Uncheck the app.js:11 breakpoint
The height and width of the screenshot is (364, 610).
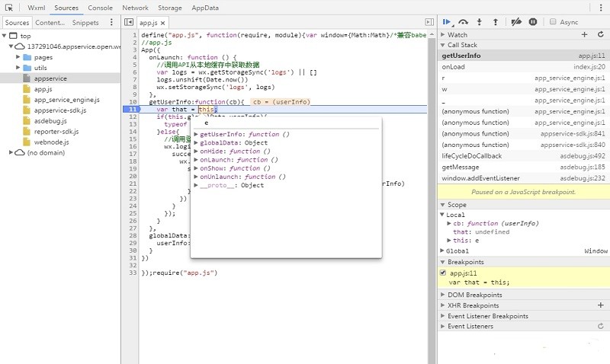tap(444, 273)
